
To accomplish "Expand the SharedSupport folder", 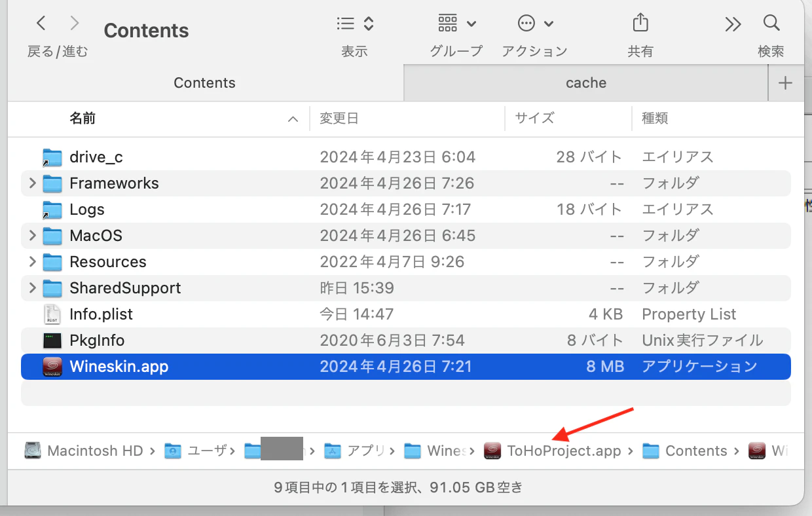I will (32, 288).
